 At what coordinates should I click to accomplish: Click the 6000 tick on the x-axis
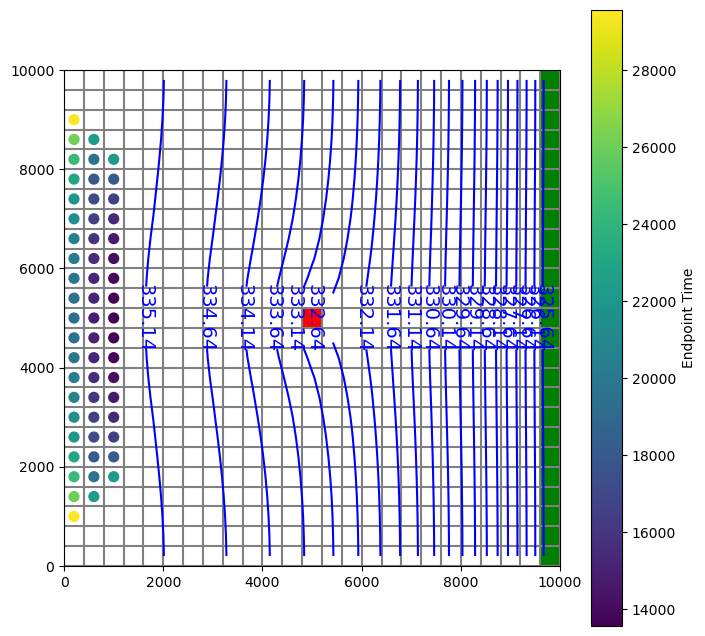pos(362,583)
